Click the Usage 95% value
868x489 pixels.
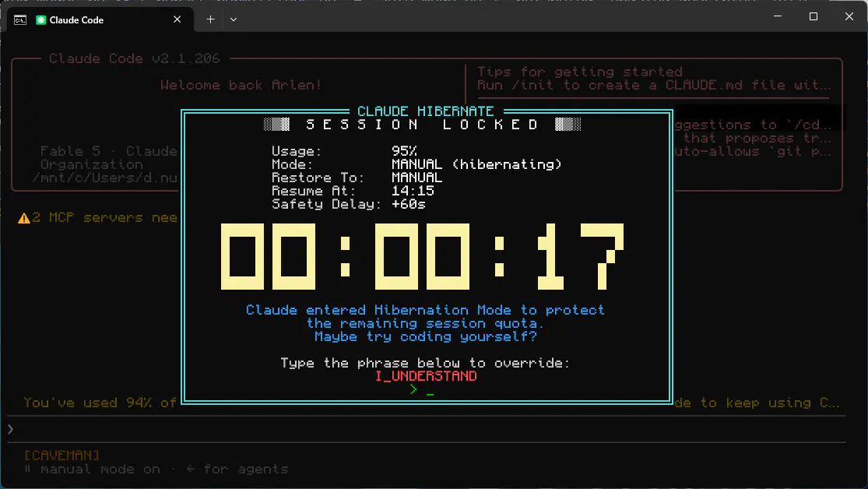click(404, 151)
